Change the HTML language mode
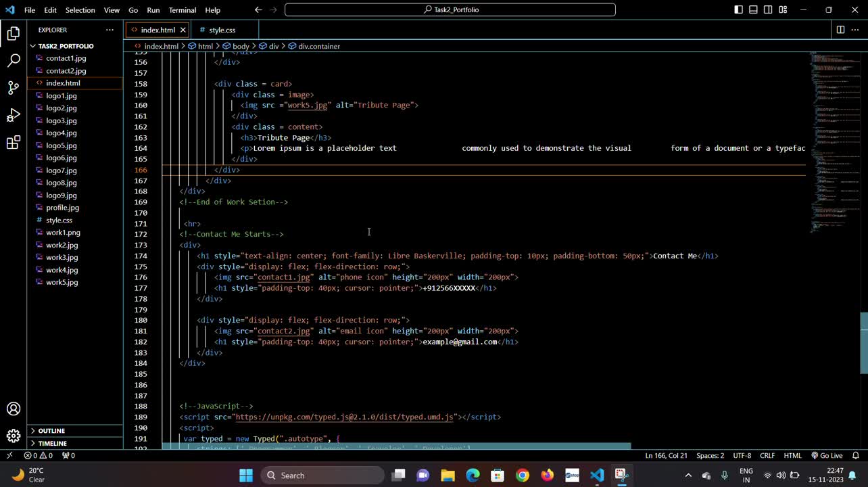Image resolution: width=868 pixels, height=487 pixels. click(792, 455)
